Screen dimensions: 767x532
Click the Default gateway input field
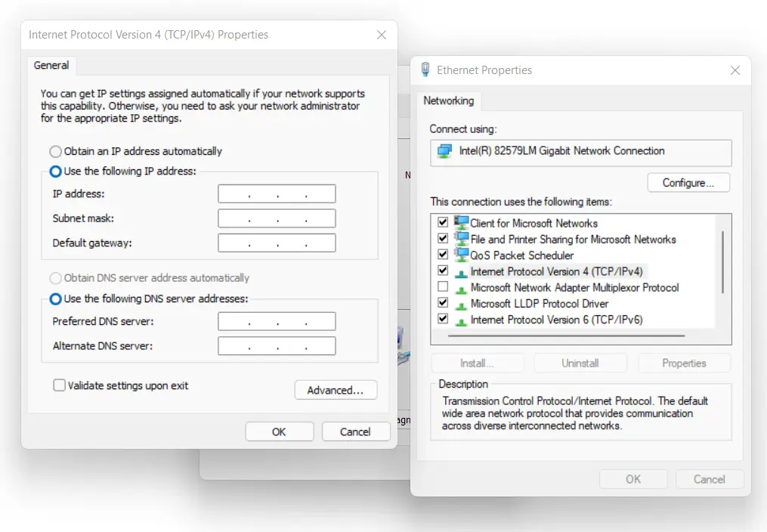pos(277,243)
